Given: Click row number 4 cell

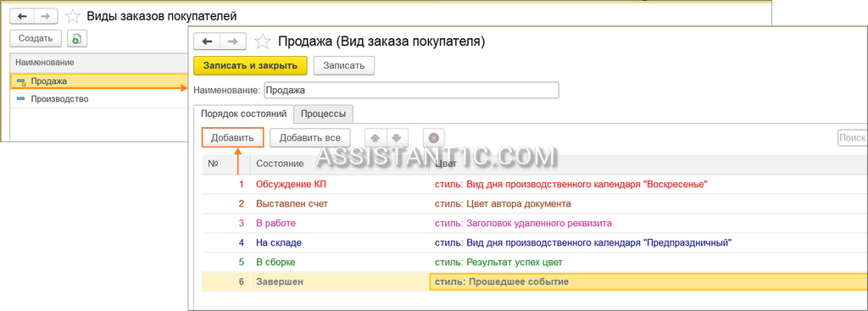Looking at the screenshot, I should pos(225,242).
